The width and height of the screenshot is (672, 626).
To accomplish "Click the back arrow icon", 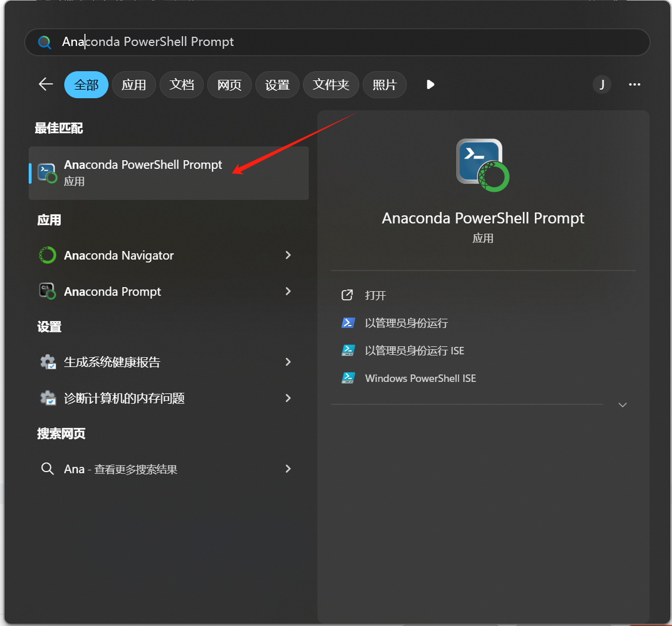I will (46, 84).
